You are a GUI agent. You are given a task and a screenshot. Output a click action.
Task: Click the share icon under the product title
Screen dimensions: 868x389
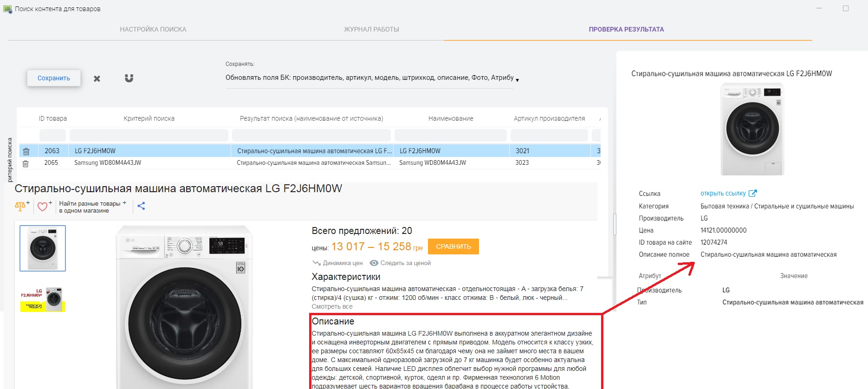142,206
